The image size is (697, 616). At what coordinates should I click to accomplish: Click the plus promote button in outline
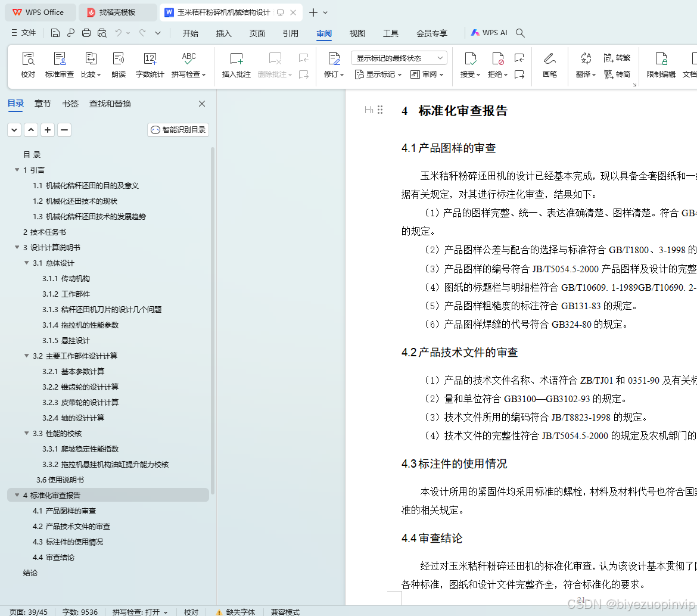[x=48, y=130]
